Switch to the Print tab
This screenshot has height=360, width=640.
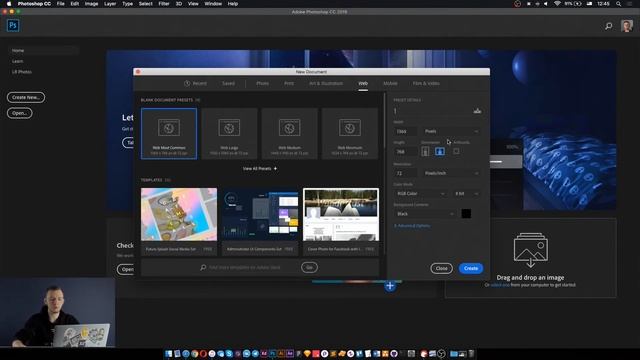[x=289, y=83]
